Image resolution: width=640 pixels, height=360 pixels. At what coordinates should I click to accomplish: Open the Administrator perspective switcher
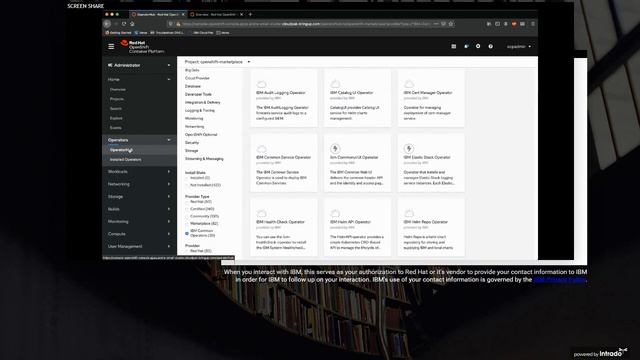point(139,65)
